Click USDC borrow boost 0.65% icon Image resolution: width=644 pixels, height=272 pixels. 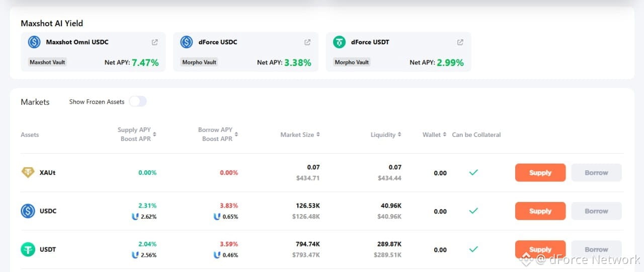coord(217,217)
